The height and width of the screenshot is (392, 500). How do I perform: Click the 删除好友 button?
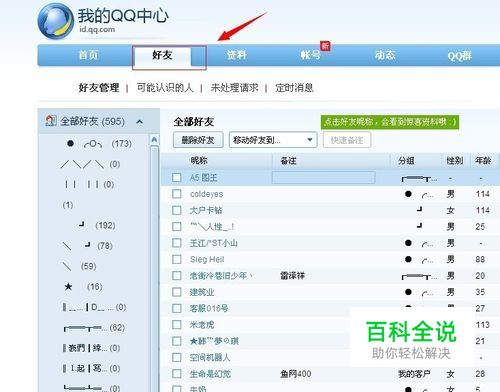198,140
